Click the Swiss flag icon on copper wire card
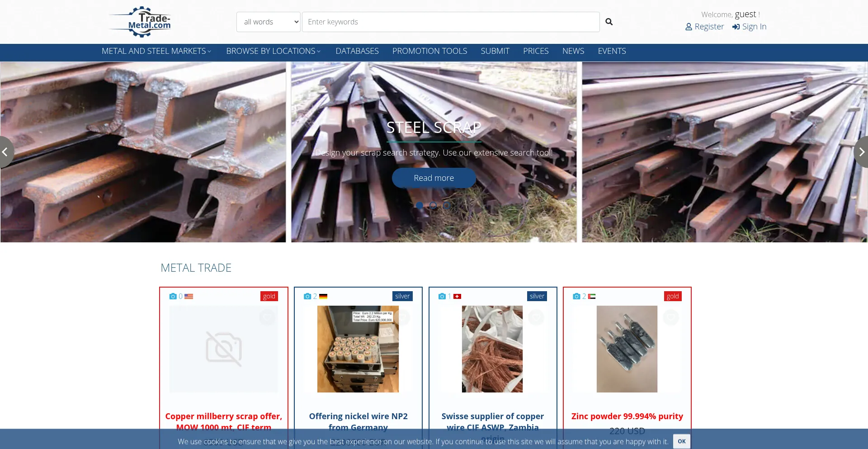The width and height of the screenshot is (868, 449). pos(457,297)
